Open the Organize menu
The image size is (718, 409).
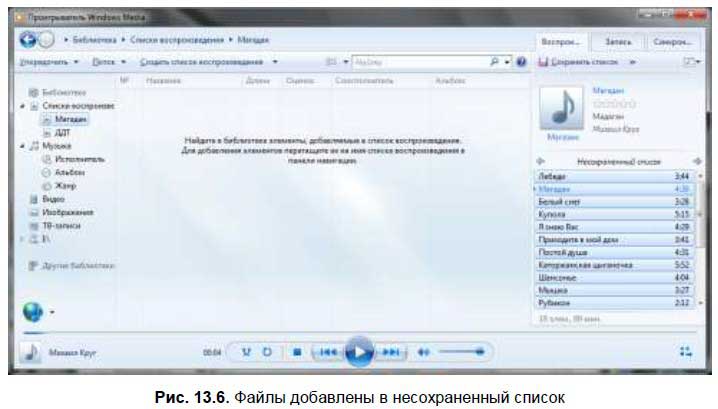(49, 61)
